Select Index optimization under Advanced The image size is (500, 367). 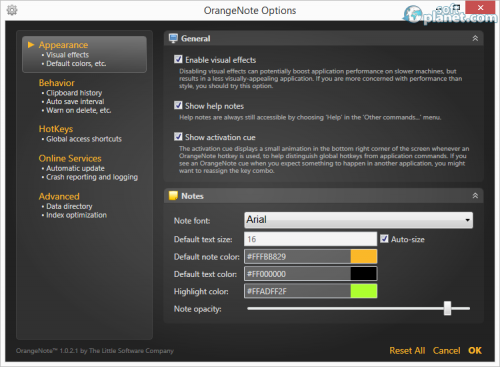pyautogui.click(x=77, y=215)
